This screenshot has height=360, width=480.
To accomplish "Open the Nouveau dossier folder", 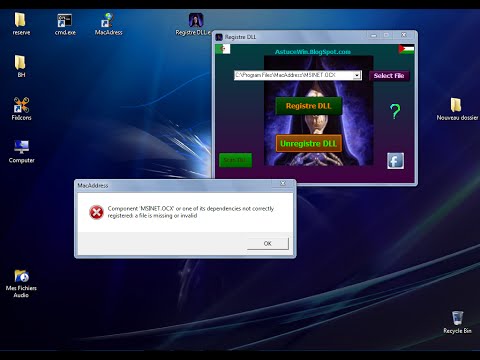I will click(x=457, y=109).
